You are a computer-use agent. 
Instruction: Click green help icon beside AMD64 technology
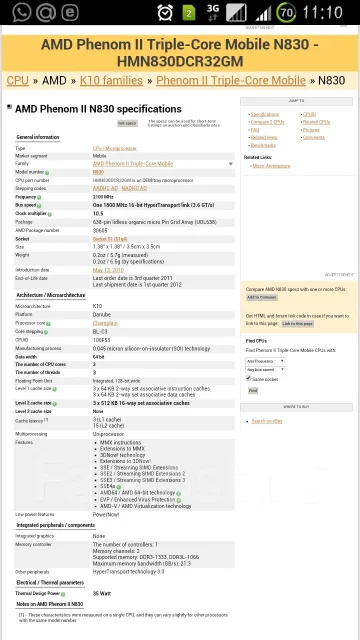pos(179,493)
